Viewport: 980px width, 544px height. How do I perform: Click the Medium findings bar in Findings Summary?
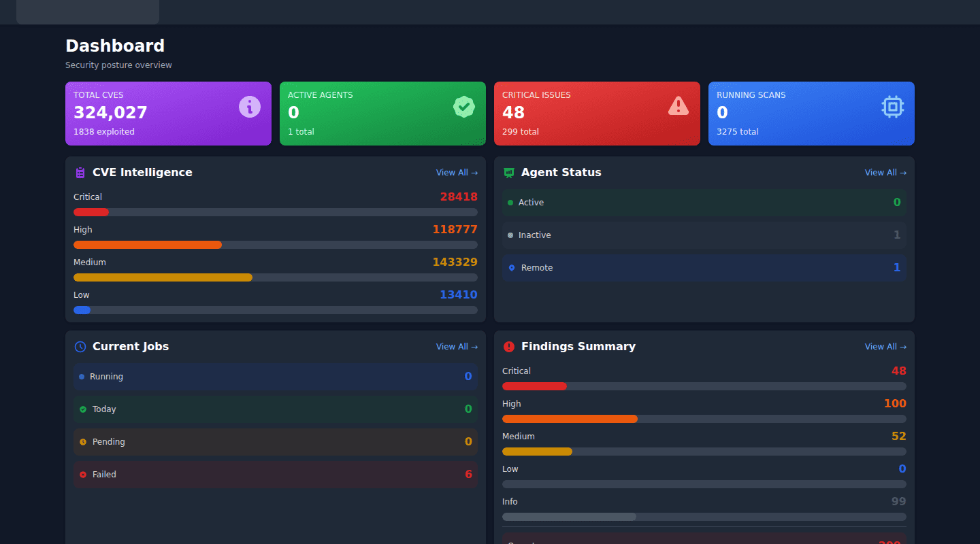click(x=704, y=452)
